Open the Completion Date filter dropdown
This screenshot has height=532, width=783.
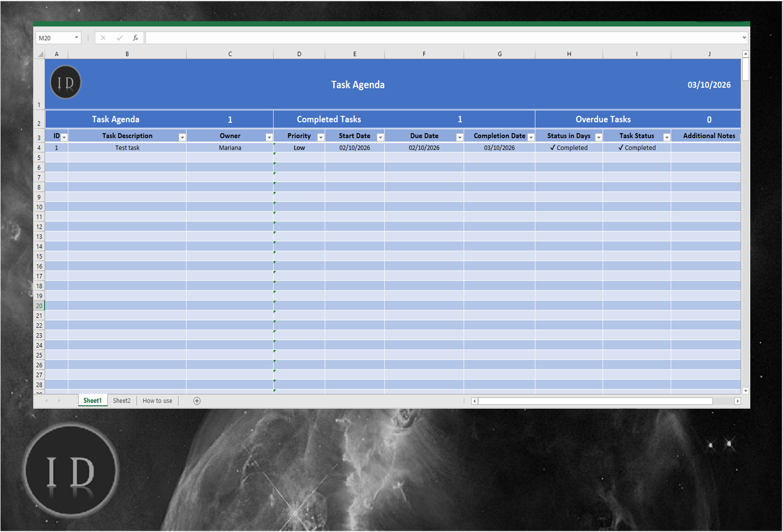[x=531, y=137]
